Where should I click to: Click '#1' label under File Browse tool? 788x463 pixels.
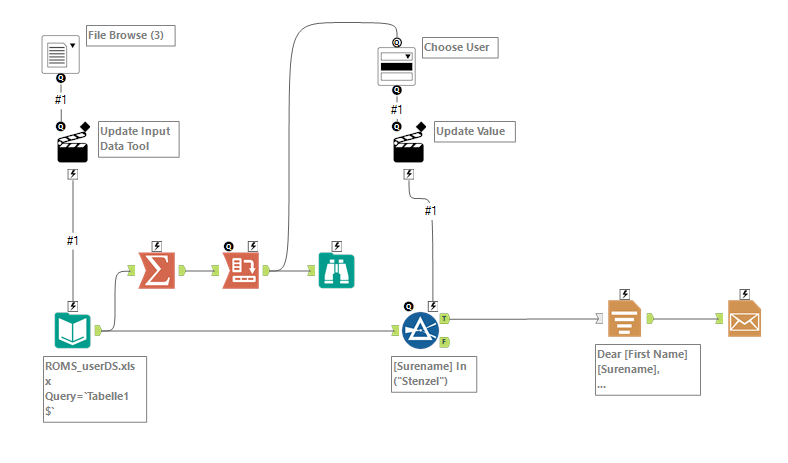pyautogui.click(x=60, y=100)
